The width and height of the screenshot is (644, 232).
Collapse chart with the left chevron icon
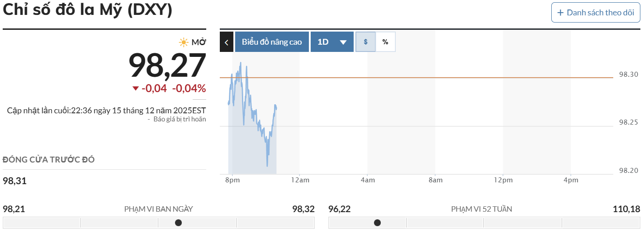coord(227,42)
